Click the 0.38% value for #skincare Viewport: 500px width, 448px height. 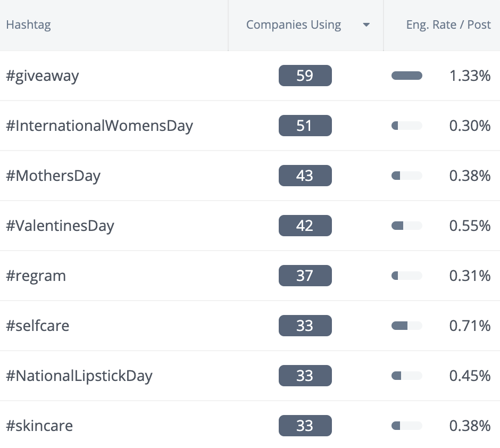(x=470, y=426)
